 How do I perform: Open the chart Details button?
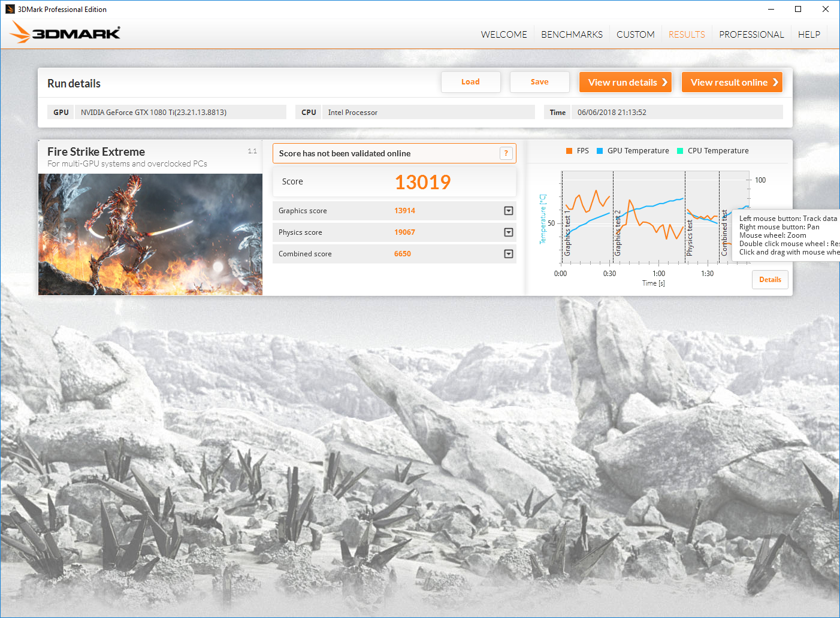(x=770, y=280)
